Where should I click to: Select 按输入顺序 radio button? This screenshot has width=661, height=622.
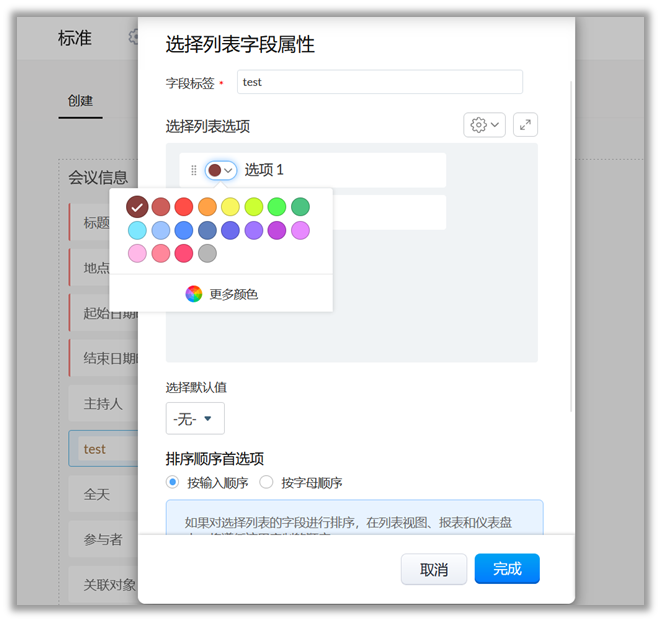(x=173, y=482)
